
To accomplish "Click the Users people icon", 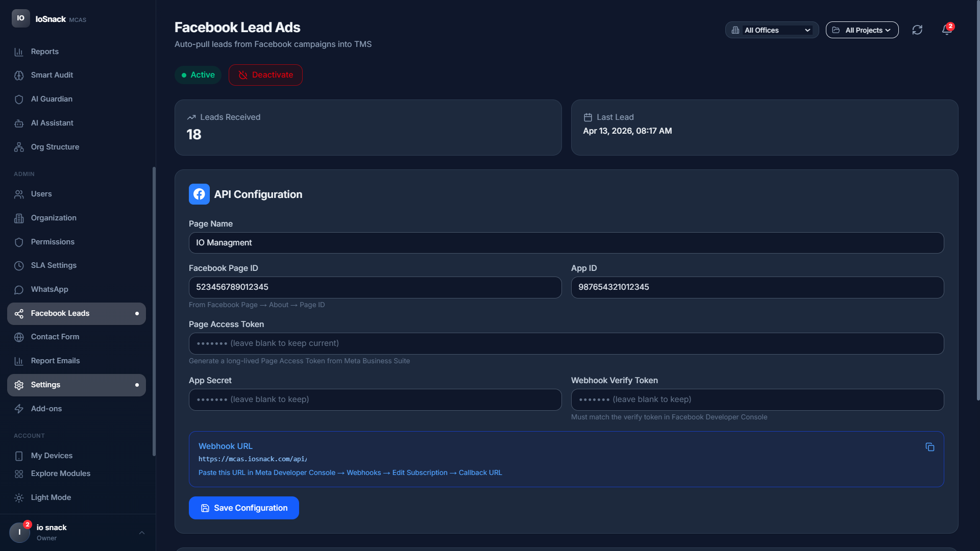I will pyautogui.click(x=19, y=194).
